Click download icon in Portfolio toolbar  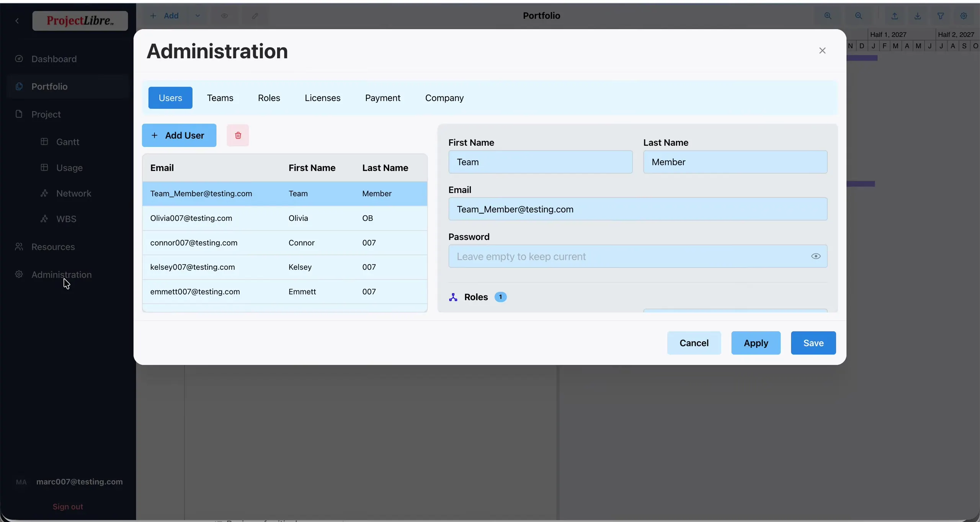coord(918,16)
